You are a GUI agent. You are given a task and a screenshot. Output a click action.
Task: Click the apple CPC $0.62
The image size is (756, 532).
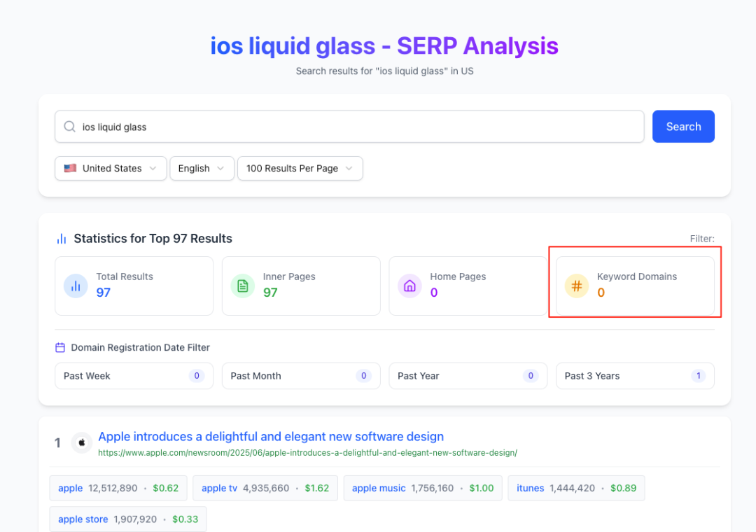coord(166,488)
